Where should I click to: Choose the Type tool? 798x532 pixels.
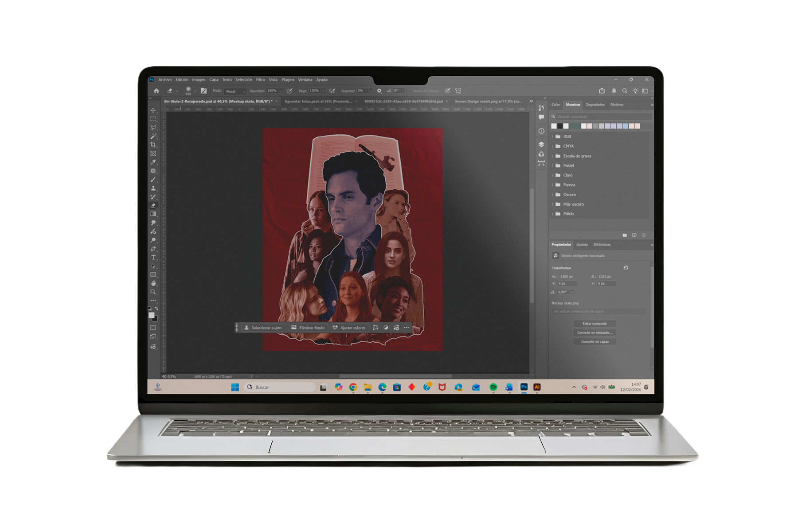pyautogui.click(x=153, y=258)
